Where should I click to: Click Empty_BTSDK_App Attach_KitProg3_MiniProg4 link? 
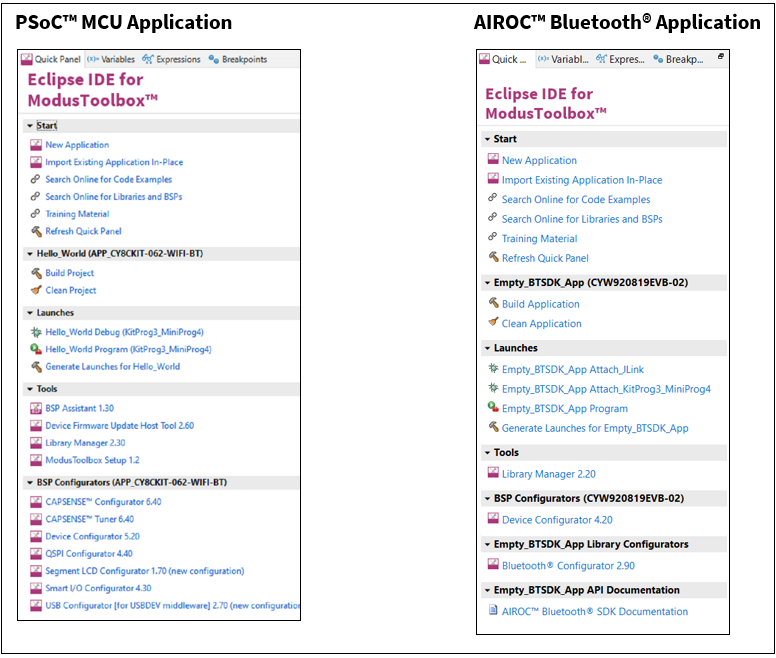606,389
